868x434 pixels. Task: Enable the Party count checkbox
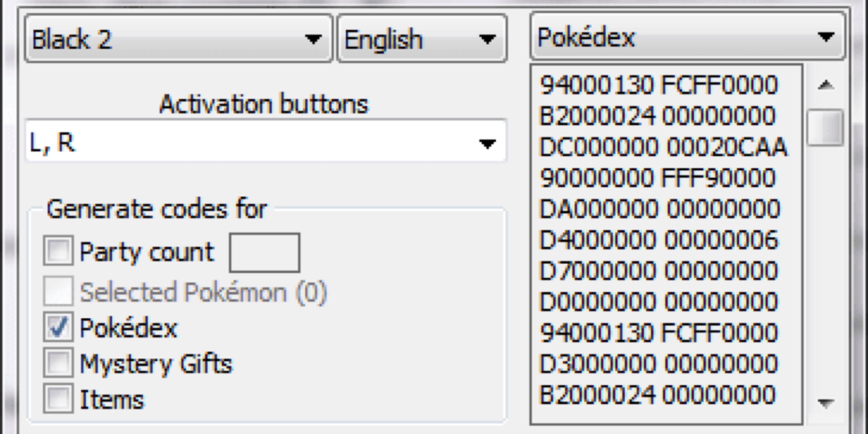[x=58, y=250]
